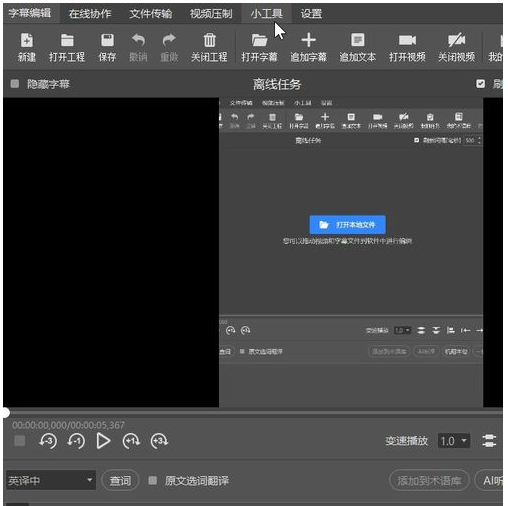This screenshot has height=506, width=508.
Task: Append text using 追加文本 icon
Action: pos(358,47)
